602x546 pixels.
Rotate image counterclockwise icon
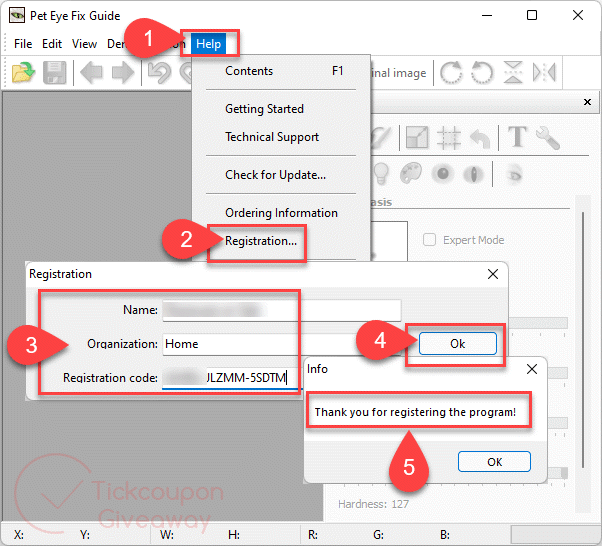pyautogui.click(x=482, y=72)
